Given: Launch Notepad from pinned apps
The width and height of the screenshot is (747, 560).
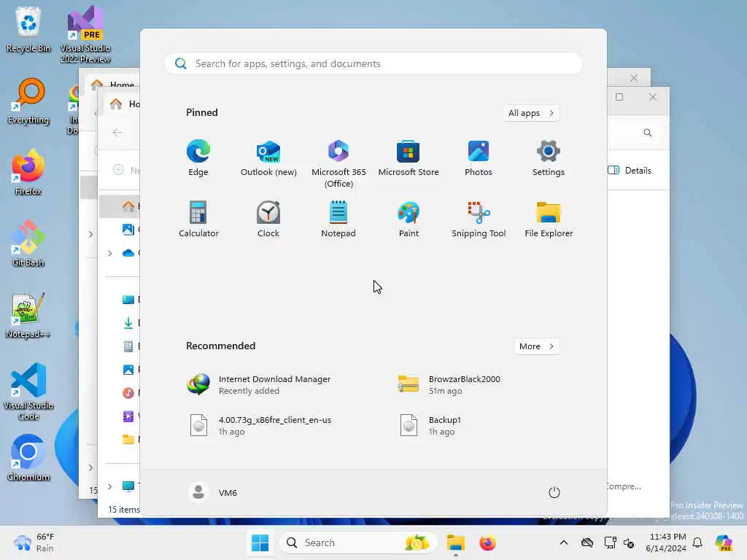Looking at the screenshot, I should (x=338, y=219).
